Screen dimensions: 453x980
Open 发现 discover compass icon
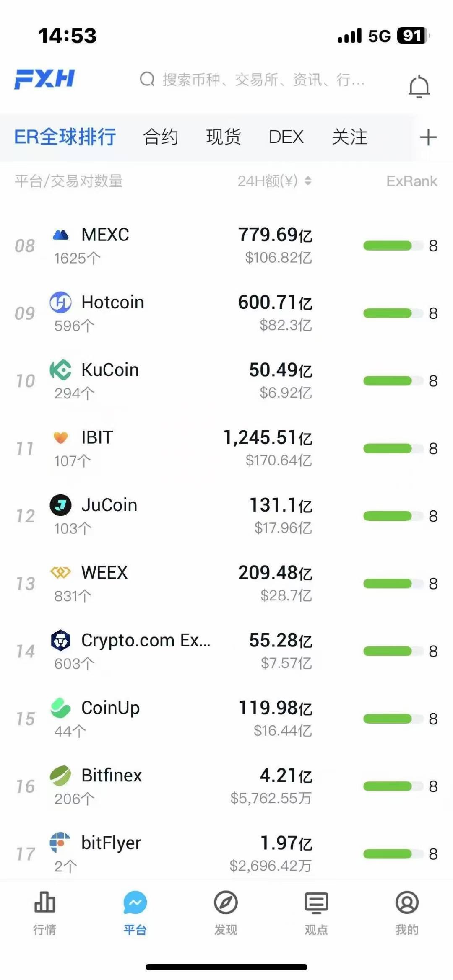(226, 902)
